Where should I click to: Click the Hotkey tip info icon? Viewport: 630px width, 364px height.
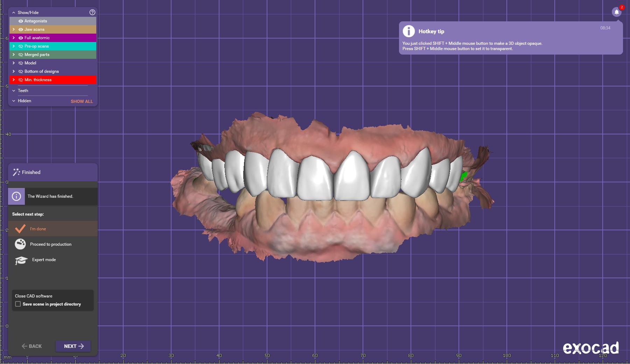408,31
